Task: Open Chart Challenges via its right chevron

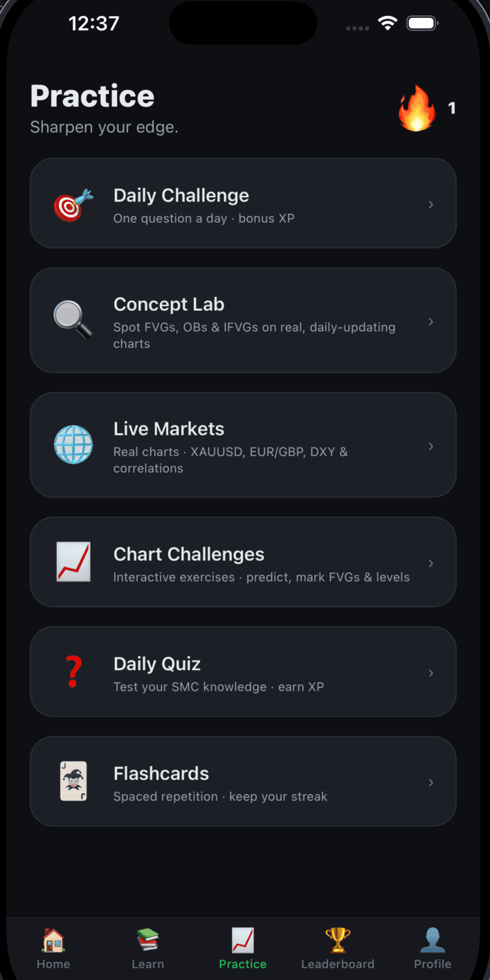Action: click(431, 563)
